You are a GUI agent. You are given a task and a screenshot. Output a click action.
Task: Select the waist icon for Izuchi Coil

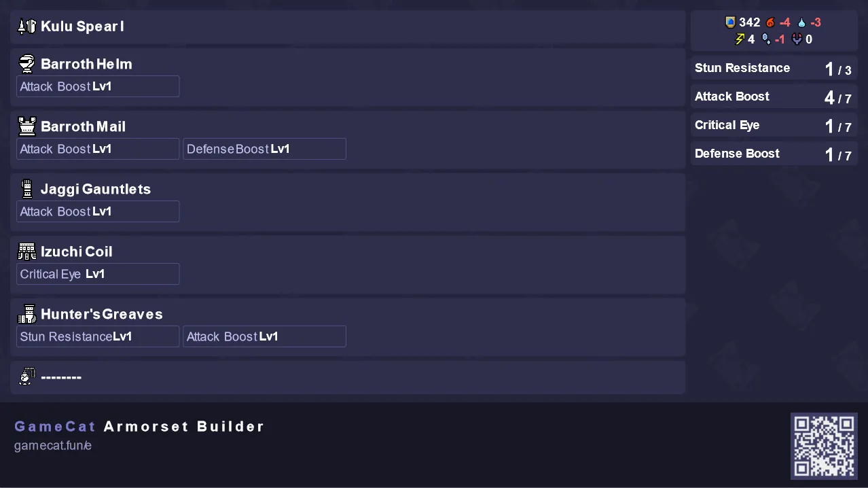point(26,251)
